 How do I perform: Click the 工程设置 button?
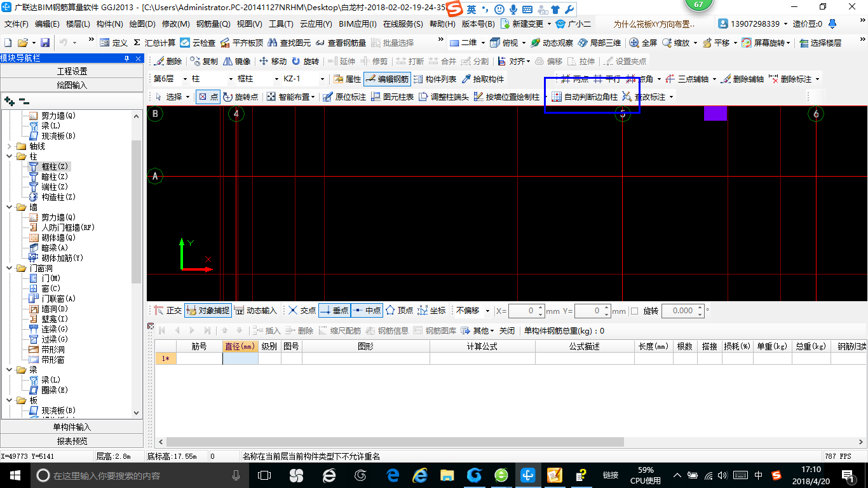click(72, 71)
